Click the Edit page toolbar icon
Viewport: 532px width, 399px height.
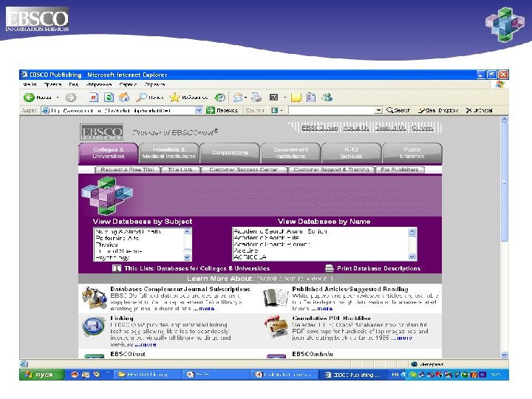[273, 98]
